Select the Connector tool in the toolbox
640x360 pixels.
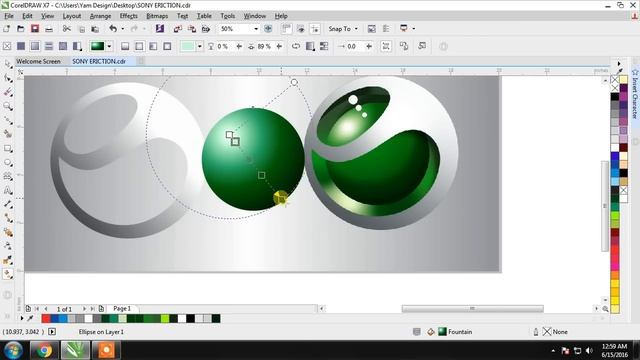point(8,218)
